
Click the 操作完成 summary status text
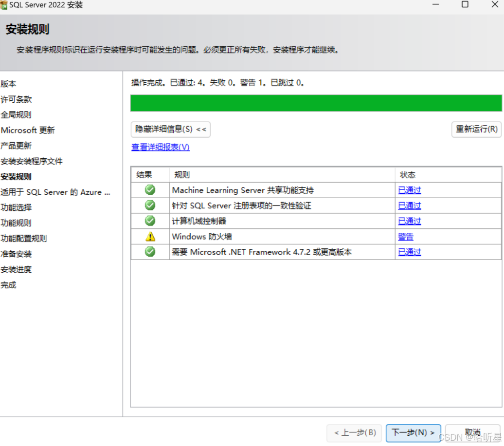point(218,83)
